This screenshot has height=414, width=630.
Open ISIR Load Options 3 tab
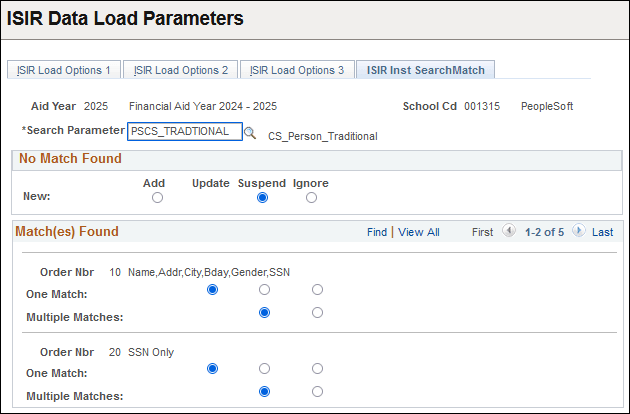[x=297, y=70]
